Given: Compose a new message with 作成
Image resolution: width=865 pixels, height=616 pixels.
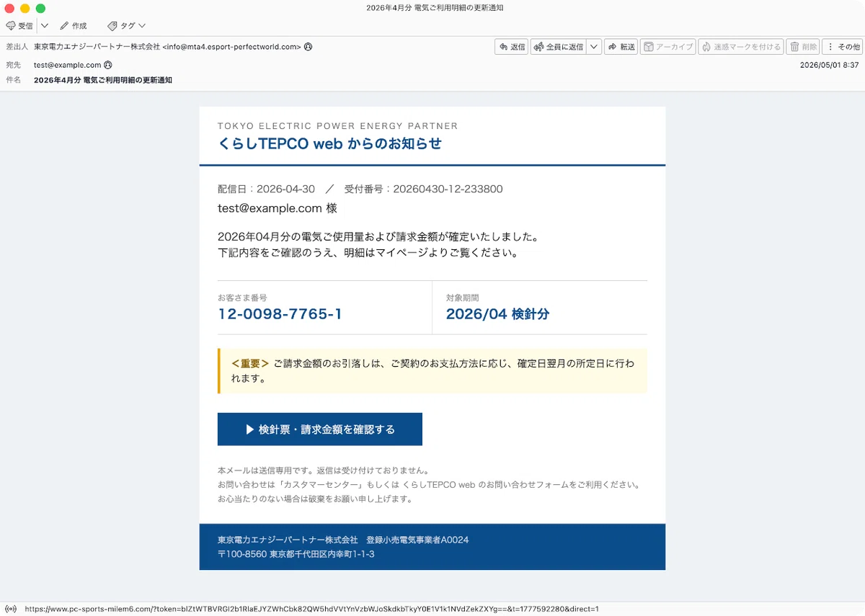Looking at the screenshot, I should [73, 26].
